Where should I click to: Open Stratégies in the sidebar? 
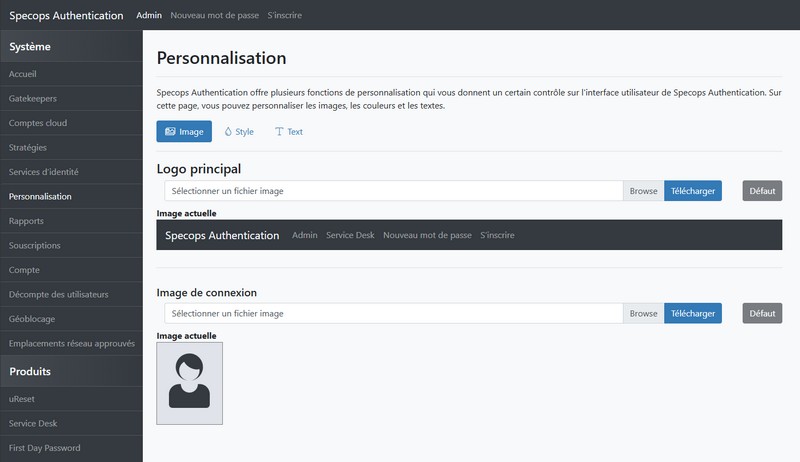click(28, 148)
